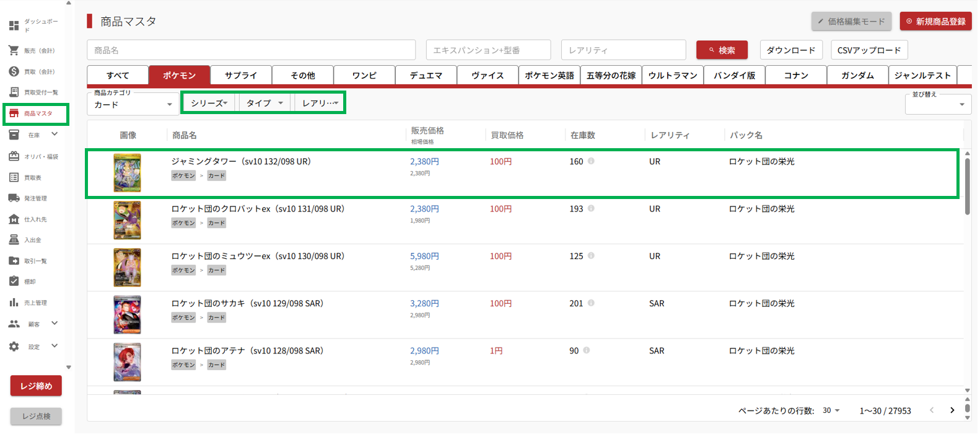Open the ジャミングタワー card thumbnail
The width and height of the screenshot is (980, 434).
click(x=127, y=173)
